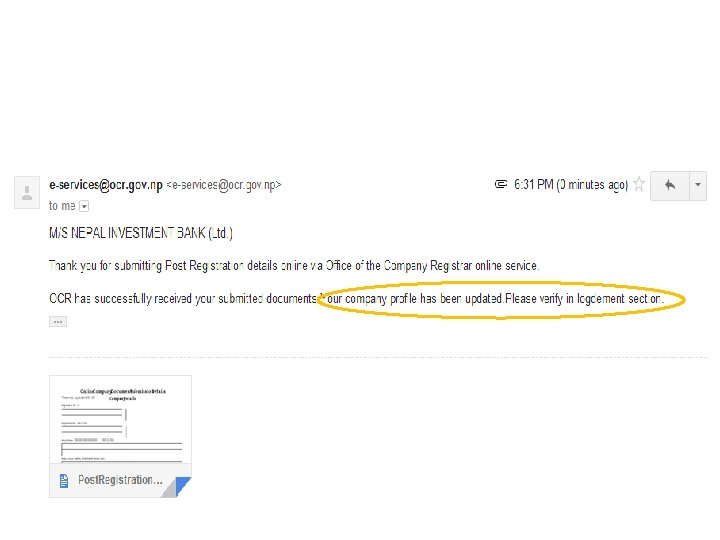Screen dimensions: 720x540
Task: Click the sender address in angle brackets
Action: [224, 185]
